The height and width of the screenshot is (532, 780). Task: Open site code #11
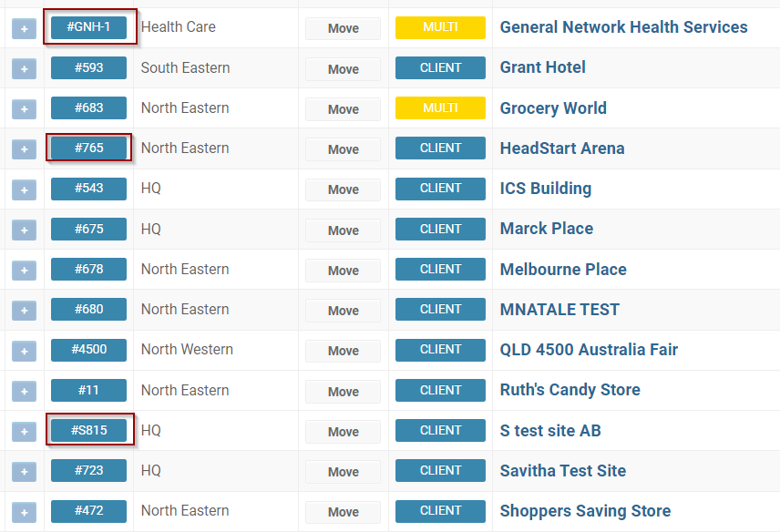(88, 390)
